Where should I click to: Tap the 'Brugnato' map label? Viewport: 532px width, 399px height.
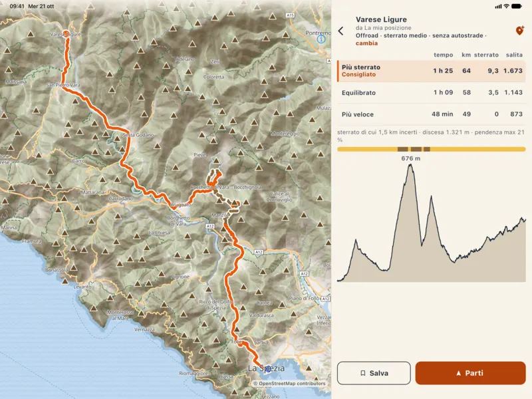tap(181, 205)
